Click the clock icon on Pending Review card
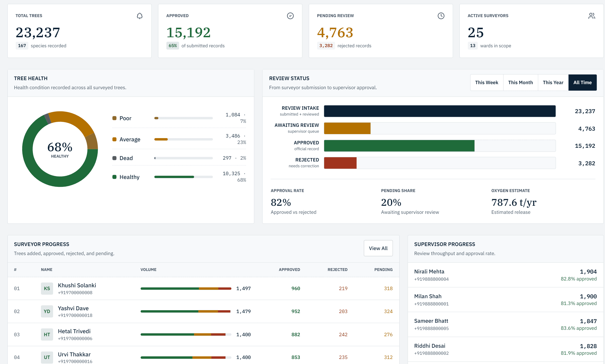 pos(441,16)
